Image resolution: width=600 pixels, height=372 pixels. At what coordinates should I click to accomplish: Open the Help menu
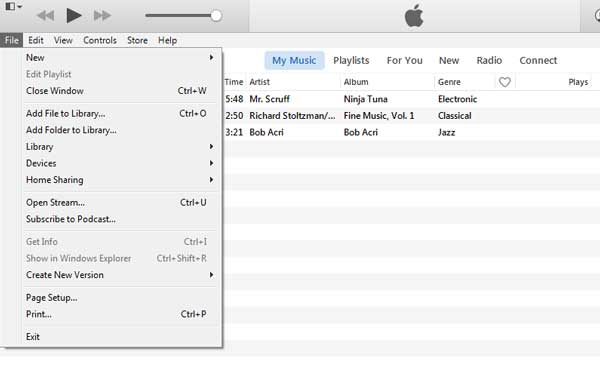coord(167,40)
